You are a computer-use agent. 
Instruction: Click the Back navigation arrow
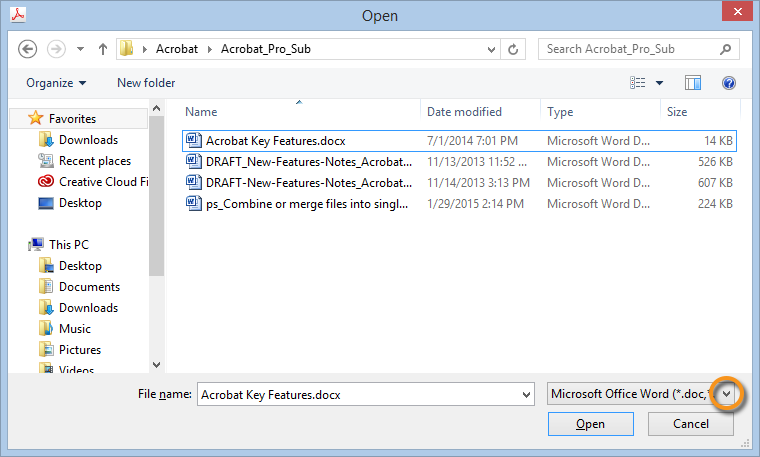(28, 48)
